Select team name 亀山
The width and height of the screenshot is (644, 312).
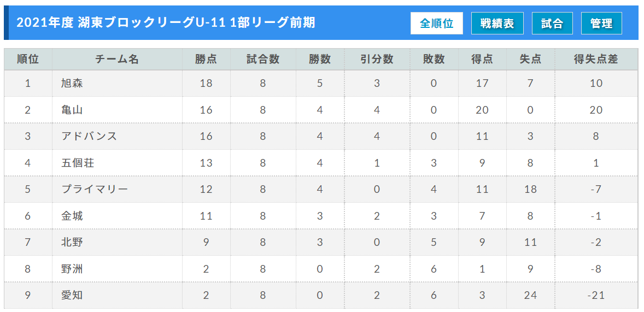(72, 110)
